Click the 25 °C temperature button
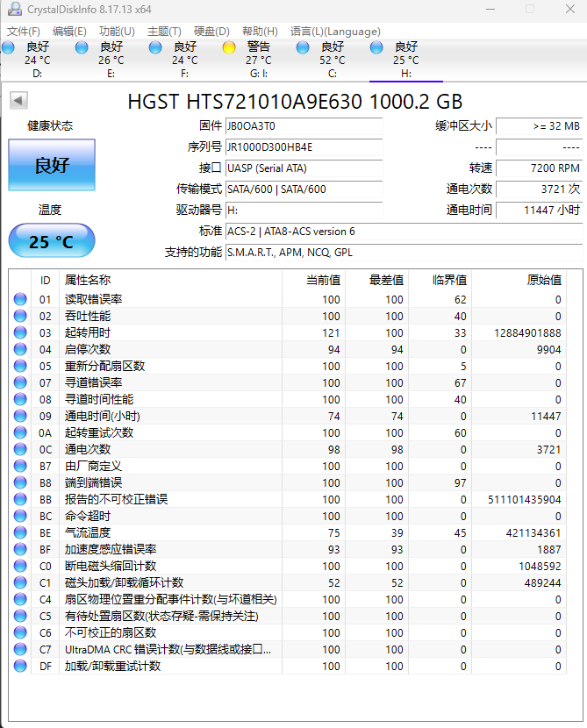 pos(52,240)
